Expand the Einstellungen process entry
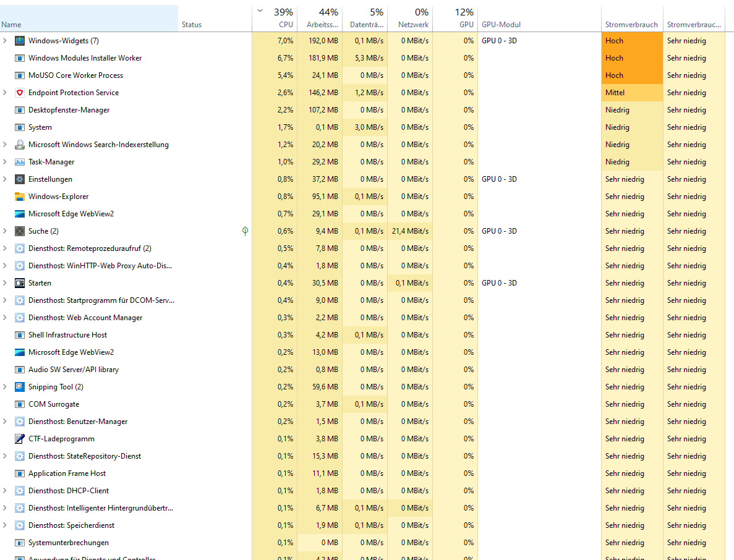 coord(5,179)
